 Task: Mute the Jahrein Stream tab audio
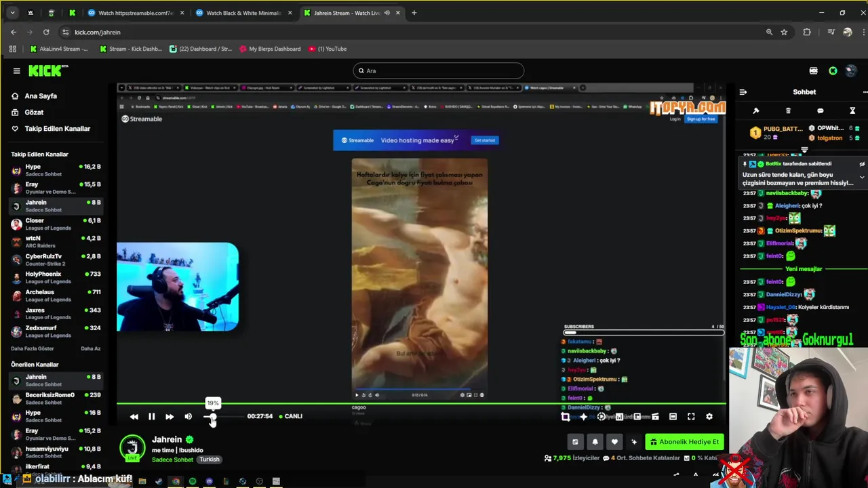[387, 13]
